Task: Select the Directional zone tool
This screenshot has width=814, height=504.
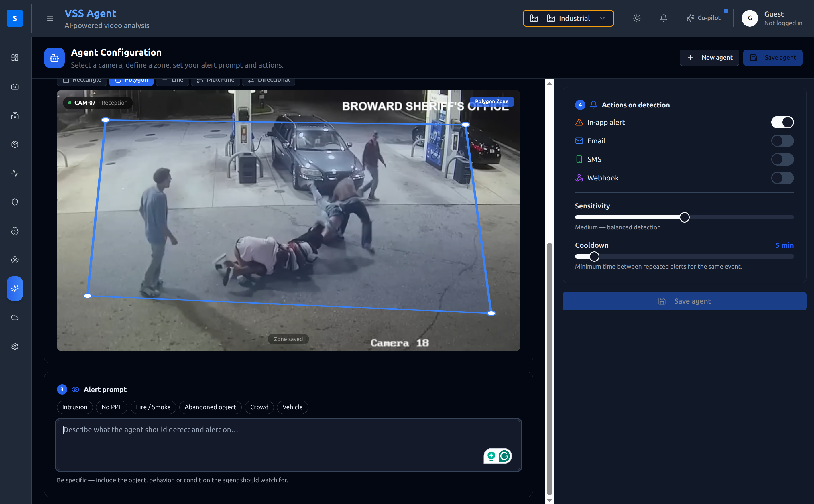Action: 269,82
